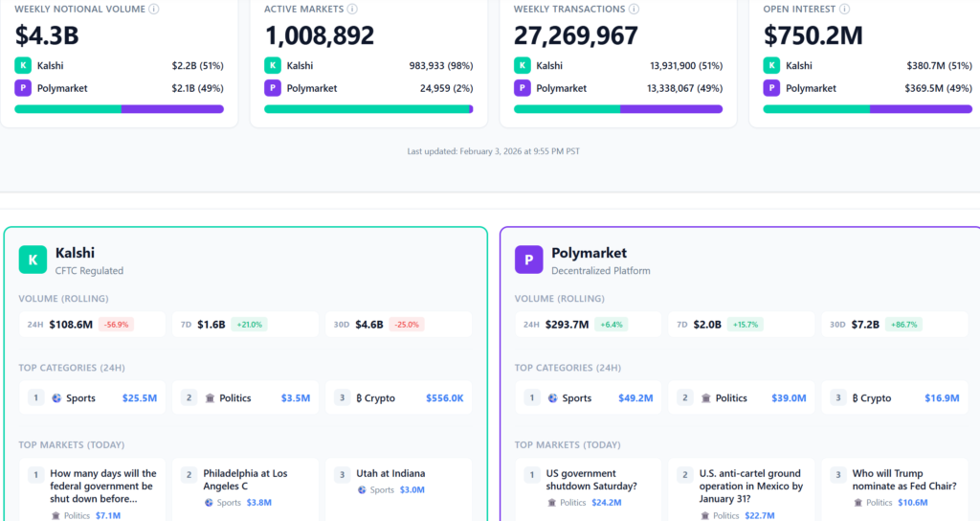Open the Weekly Transactions info tooltip icon
The image size is (980, 521).
[634, 10]
